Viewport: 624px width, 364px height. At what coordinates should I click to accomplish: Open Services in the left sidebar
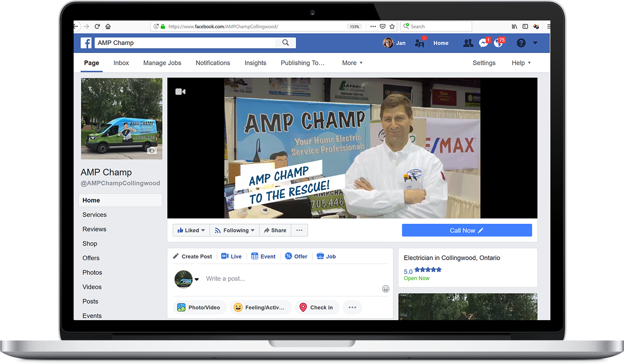click(95, 215)
